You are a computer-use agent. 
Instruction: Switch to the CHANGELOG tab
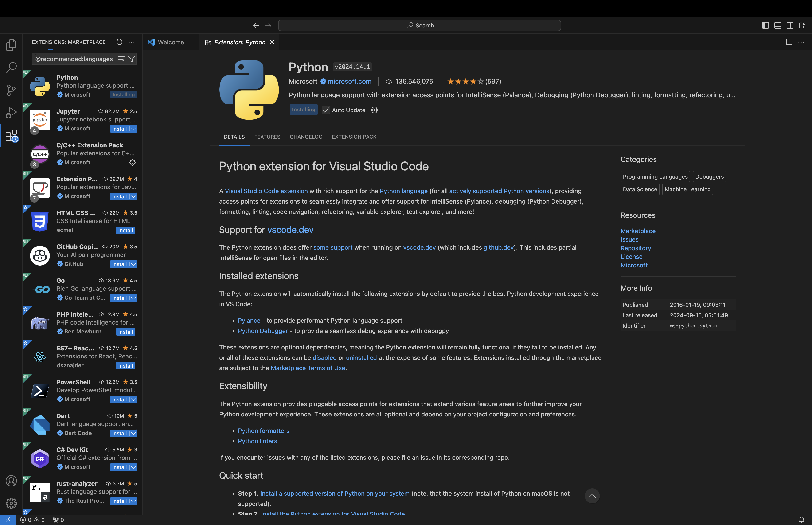(x=306, y=137)
